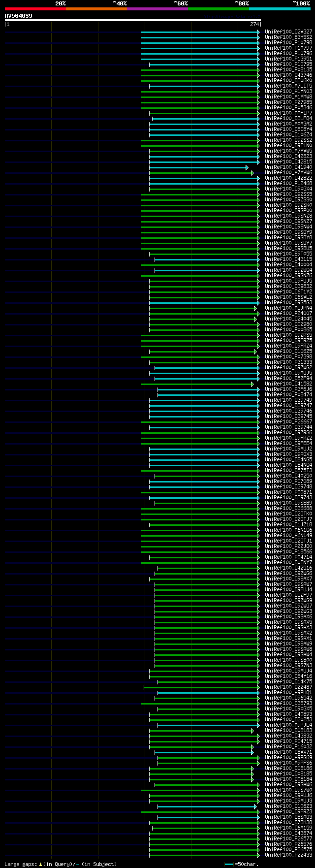The image size is (315, 868).
Task: Select label UniRef100_Q40250
Action: pos(288,476)
